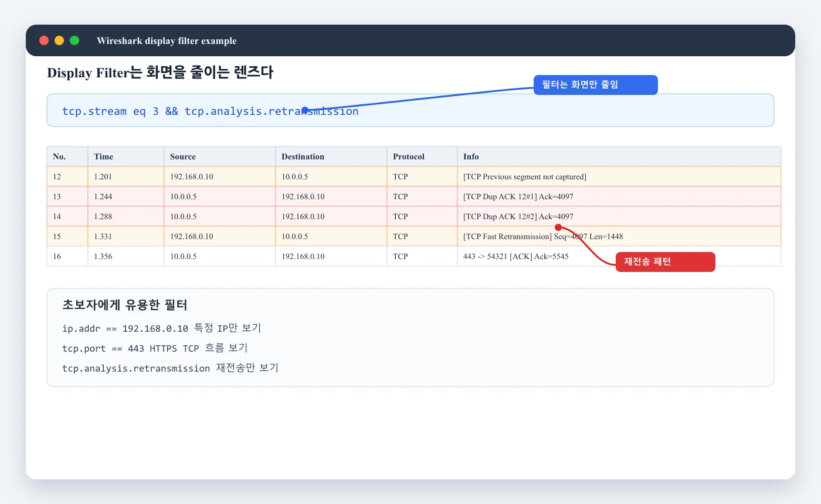Focus the tcp.stream eq 3 filter field
821x504 pixels.
coord(410,110)
